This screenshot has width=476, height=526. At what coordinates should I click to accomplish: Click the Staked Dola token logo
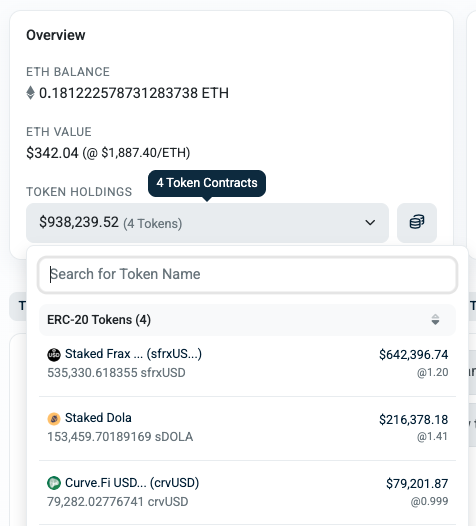click(x=54, y=419)
